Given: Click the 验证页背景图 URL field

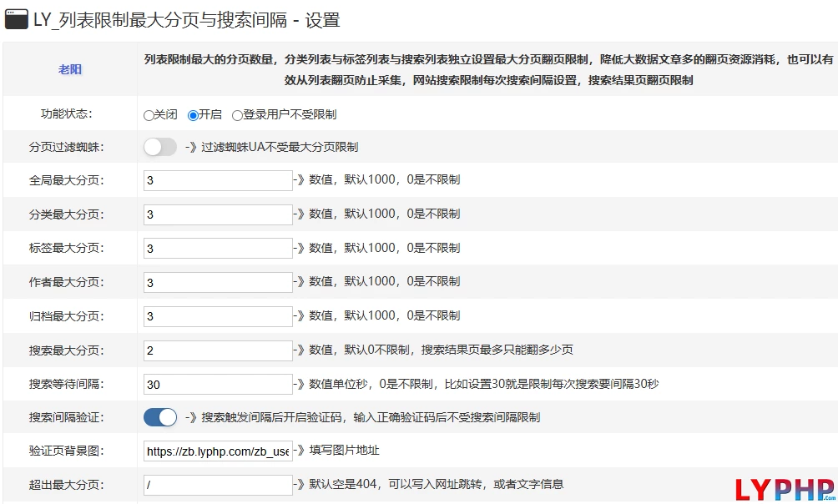Looking at the screenshot, I should coord(218,451).
